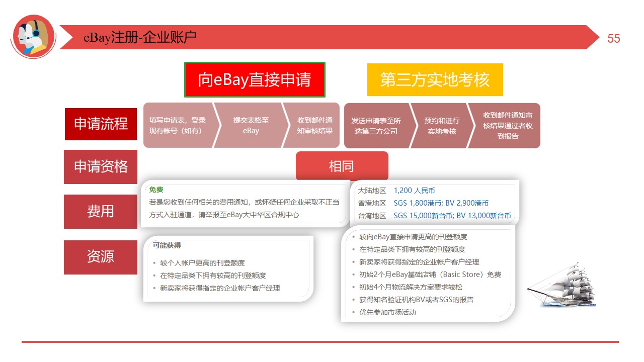This screenshot has width=644, height=362.
Task: Click the step "提交表格至eBay"
Action: pyautogui.click(x=251, y=126)
